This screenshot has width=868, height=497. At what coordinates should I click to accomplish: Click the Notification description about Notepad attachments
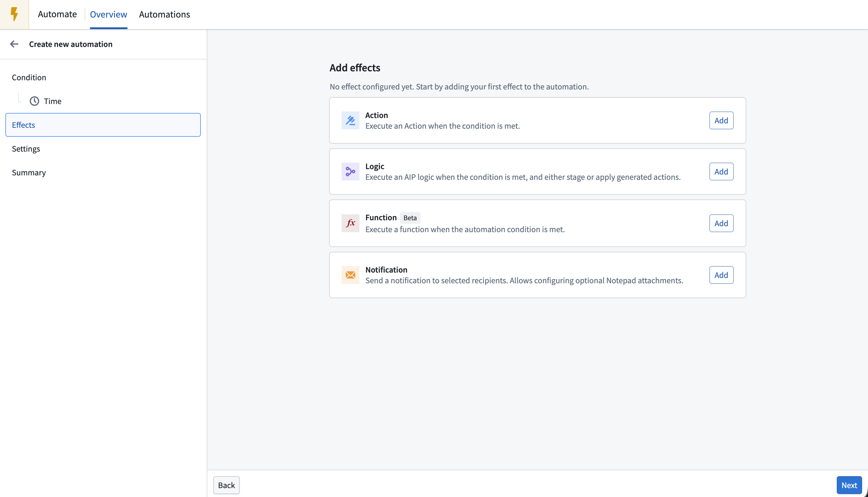click(x=524, y=281)
